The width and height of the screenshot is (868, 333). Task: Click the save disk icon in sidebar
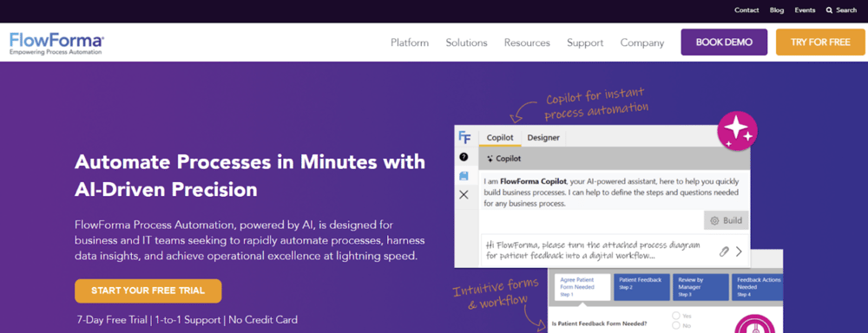click(464, 176)
